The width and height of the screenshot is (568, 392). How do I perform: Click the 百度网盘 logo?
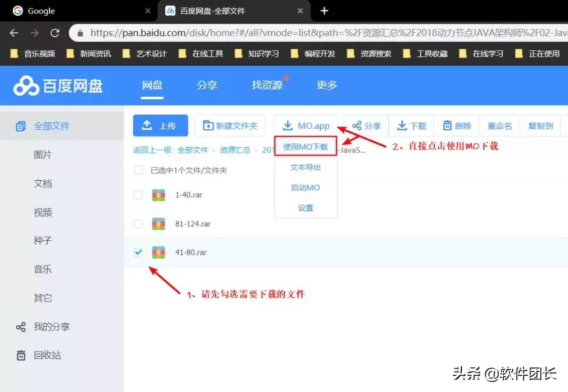pos(58,86)
